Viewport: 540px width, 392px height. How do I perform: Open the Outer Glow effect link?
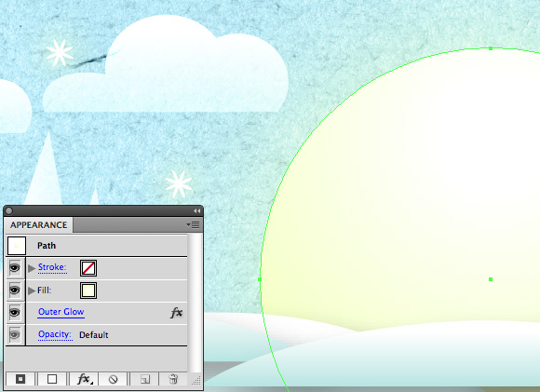pos(61,312)
